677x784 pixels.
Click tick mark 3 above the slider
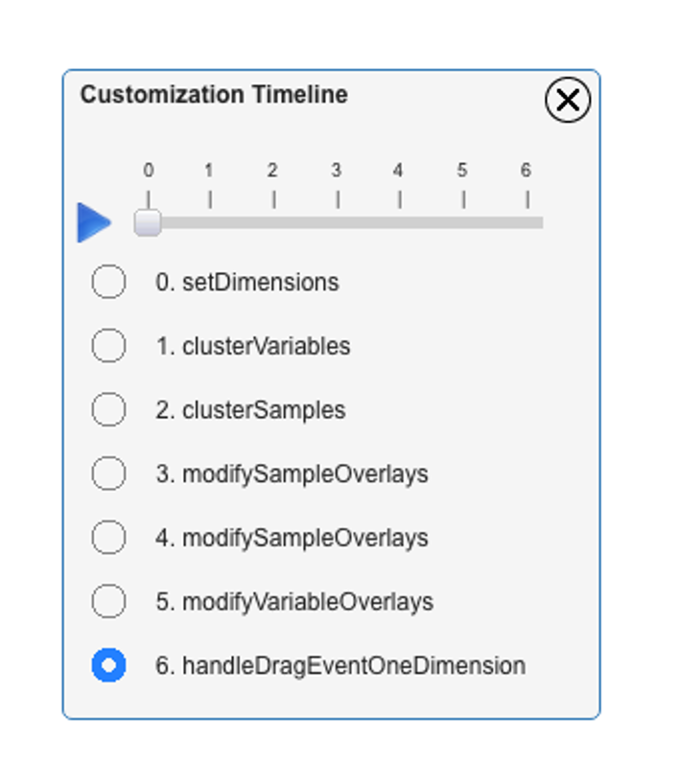[338, 199]
